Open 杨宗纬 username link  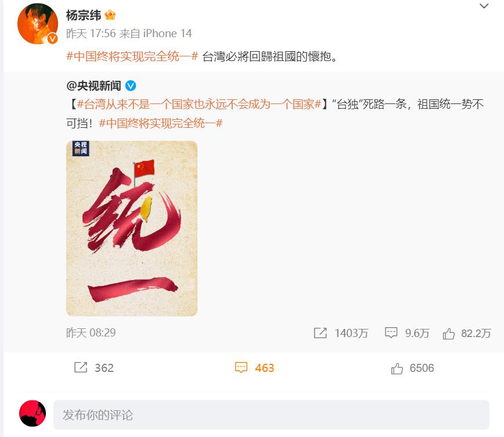84,15
